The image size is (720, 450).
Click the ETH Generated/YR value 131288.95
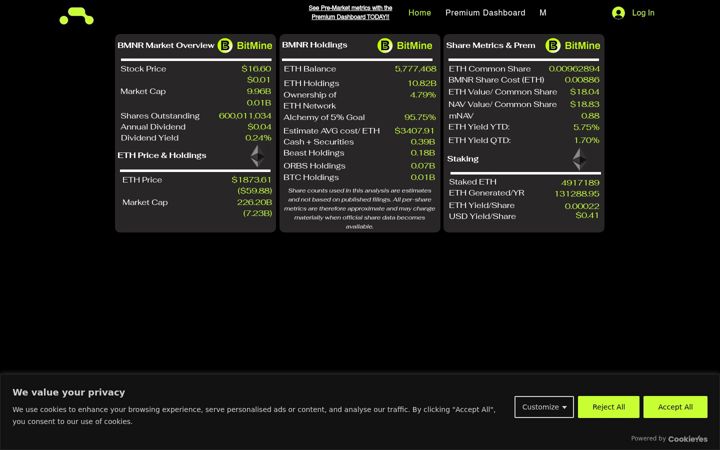click(577, 194)
